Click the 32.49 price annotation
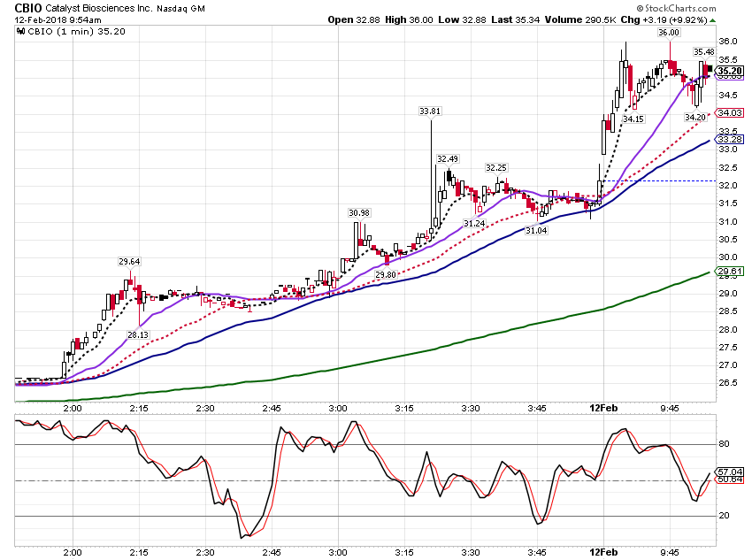The image size is (752, 560). [448, 158]
